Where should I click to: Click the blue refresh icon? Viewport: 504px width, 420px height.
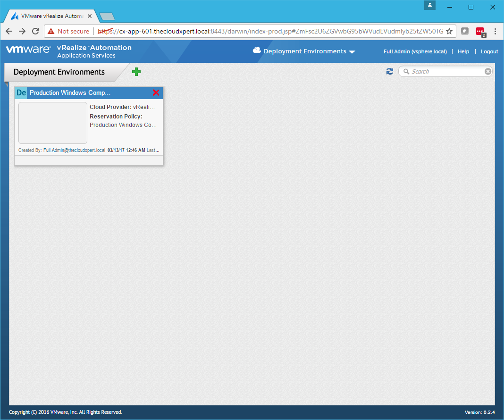pyautogui.click(x=389, y=71)
